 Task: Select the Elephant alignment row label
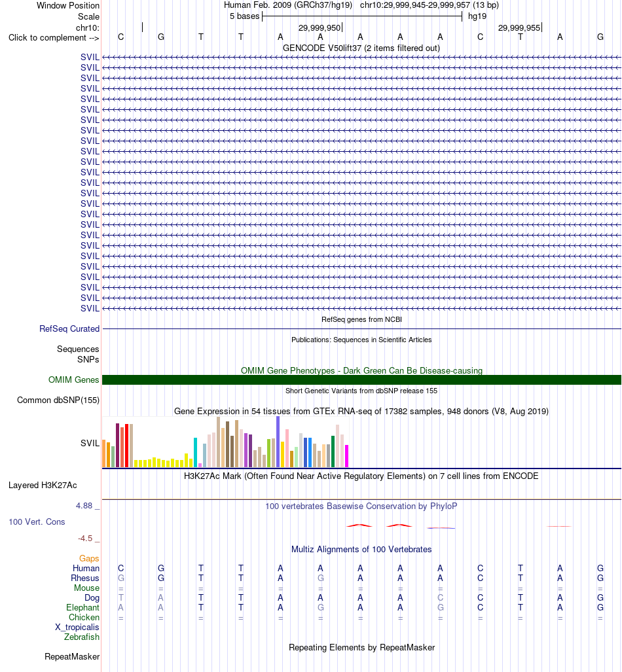pos(82,608)
